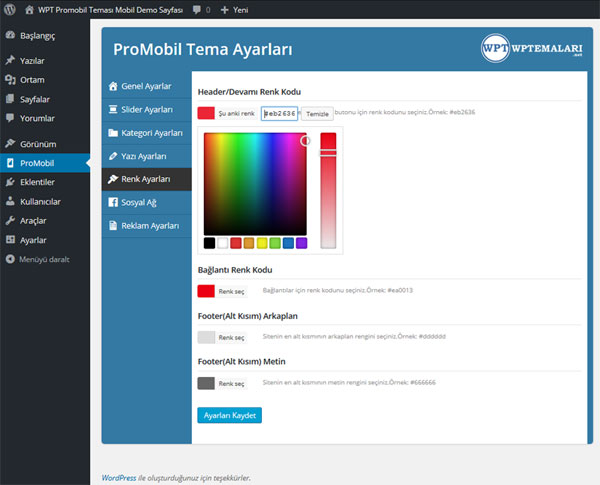The width and height of the screenshot is (600, 485).
Task: Select the Sosyal Ağ tab
Action: pyautogui.click(x=147, y=202)
